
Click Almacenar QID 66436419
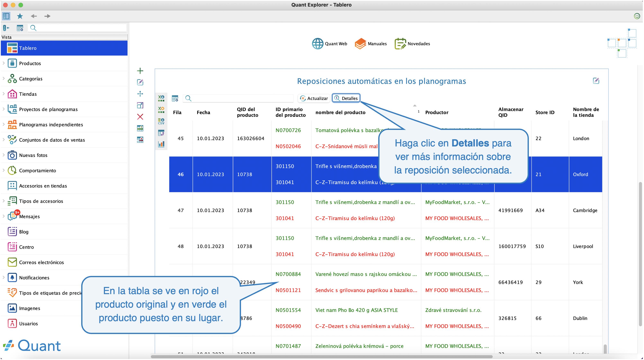click(x=510, y=282)
